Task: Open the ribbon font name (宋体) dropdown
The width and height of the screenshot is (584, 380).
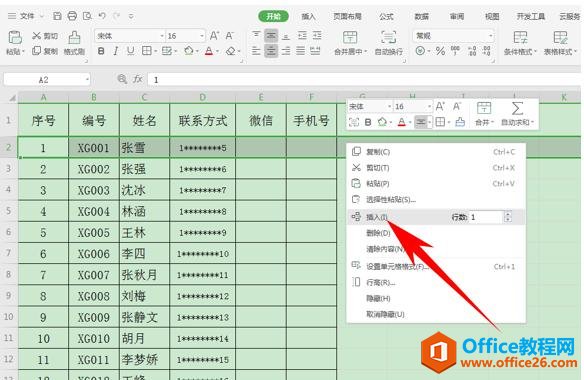Action: [162, 36]
